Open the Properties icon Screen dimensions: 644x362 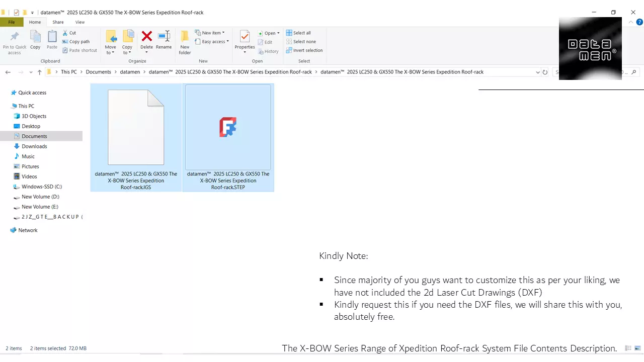(x=245, y=37)
